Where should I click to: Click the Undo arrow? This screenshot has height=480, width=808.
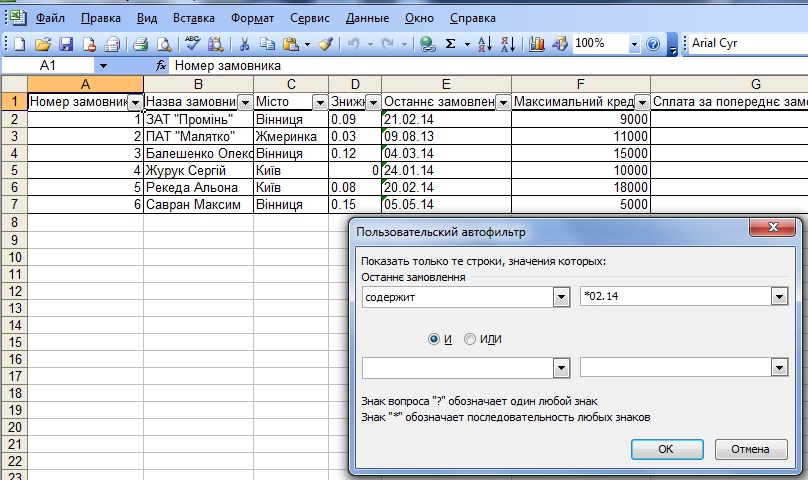(x=354, y=44)
